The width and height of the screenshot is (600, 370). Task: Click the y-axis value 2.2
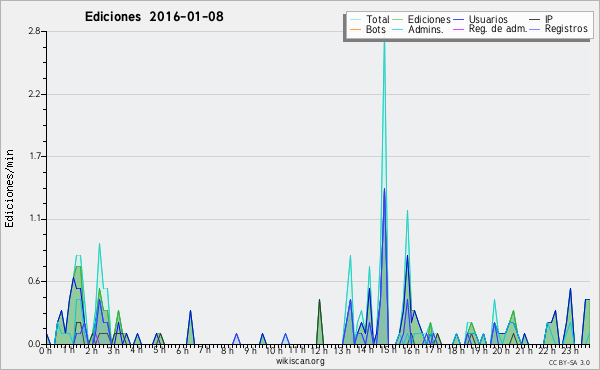coord(34,94)
